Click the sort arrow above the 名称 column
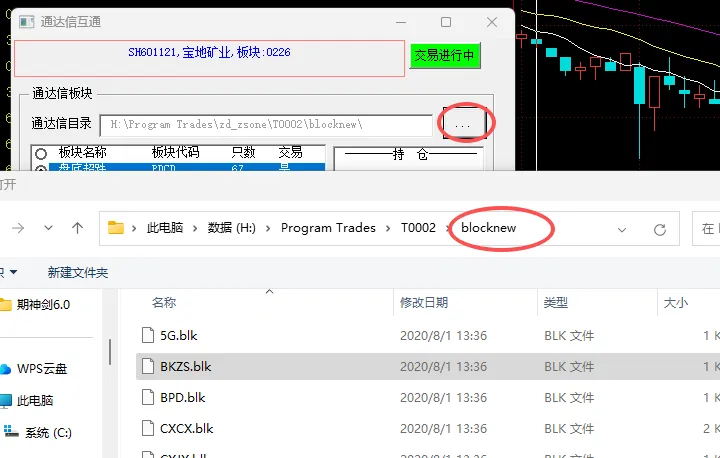Screen dimensions: 720x458 coord(270,291)
